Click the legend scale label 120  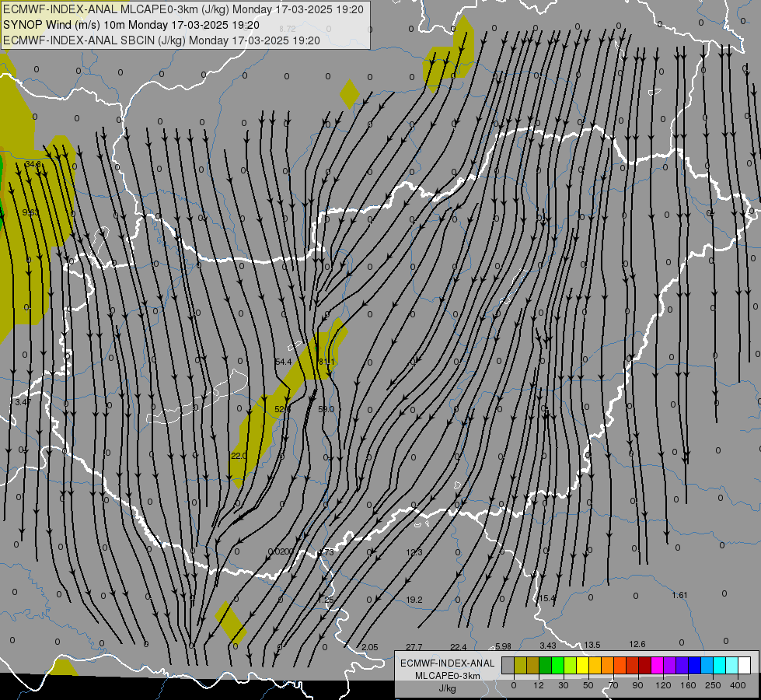(663, 685)
